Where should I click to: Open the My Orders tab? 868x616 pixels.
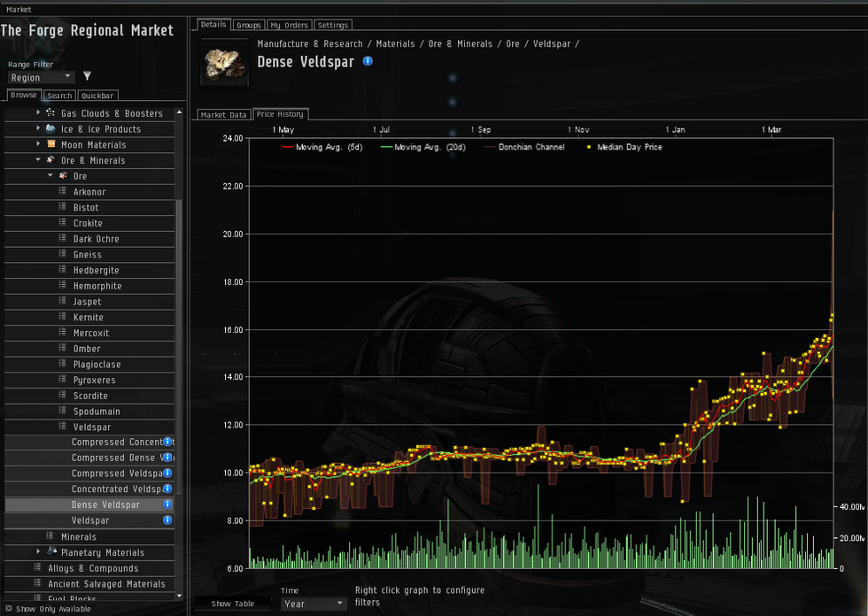[289, 25]
